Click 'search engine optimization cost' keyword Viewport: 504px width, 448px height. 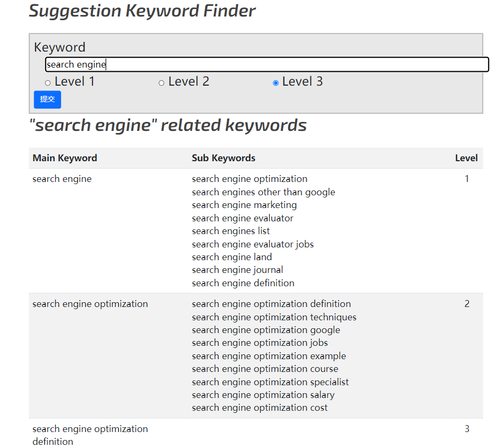[259, 408]
